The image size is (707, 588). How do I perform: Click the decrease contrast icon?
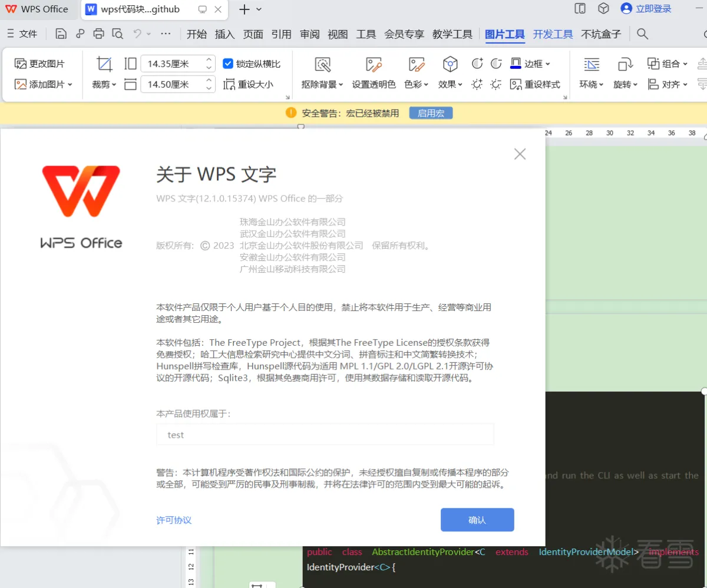496,64
